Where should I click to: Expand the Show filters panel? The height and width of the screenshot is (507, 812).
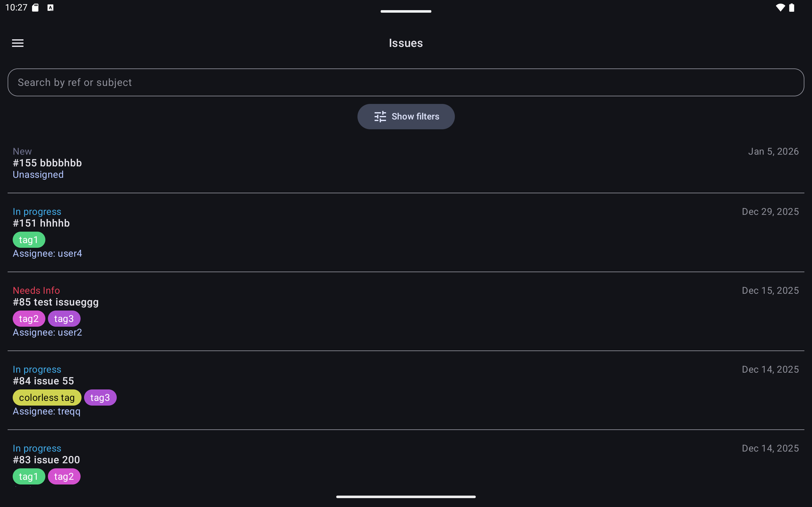click(x=415, y=117)
